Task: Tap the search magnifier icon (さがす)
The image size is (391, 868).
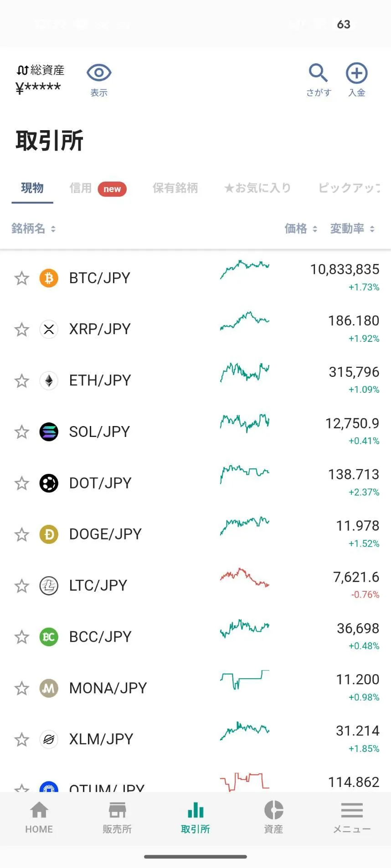Action: pyautogui.click(x=318, y=73)
